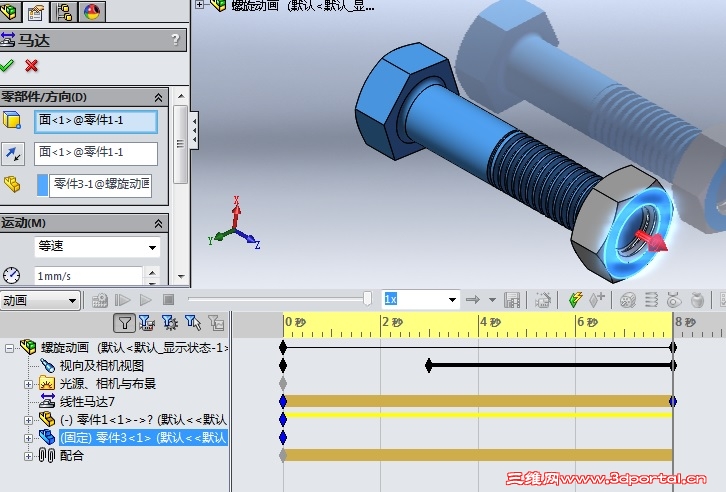Toggle the reverse direction button
This screenshot has width=726, height=492.
click(13, 154)
